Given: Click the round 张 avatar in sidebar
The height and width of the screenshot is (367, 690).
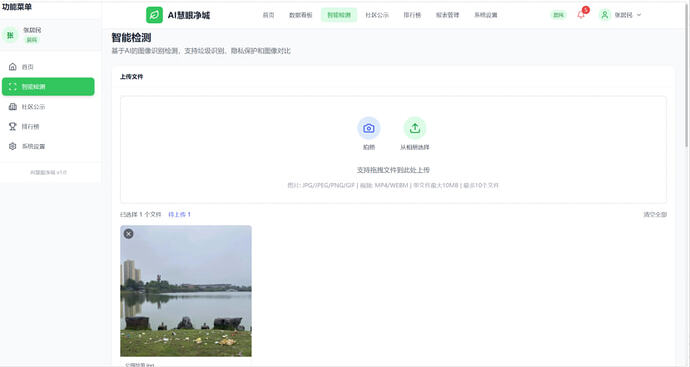Looking at the screenshot, I should coord(10,35).
